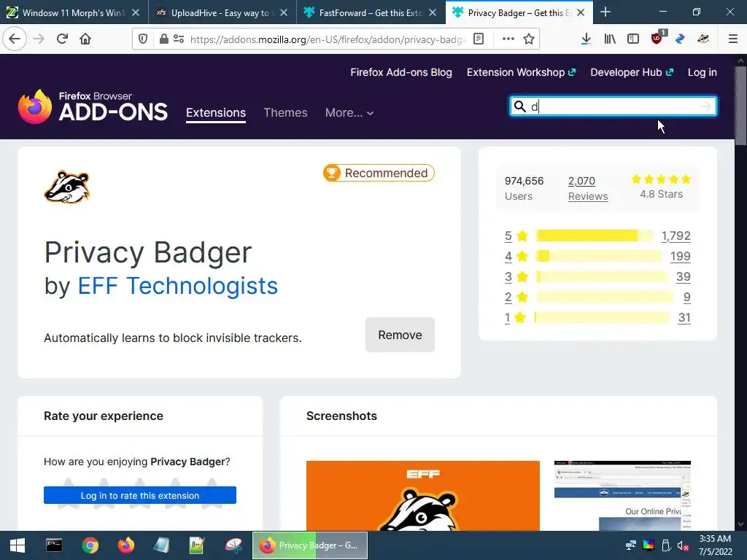Open the Firefox home page
This screenshot has height=560, width=747.
(85, 39)
